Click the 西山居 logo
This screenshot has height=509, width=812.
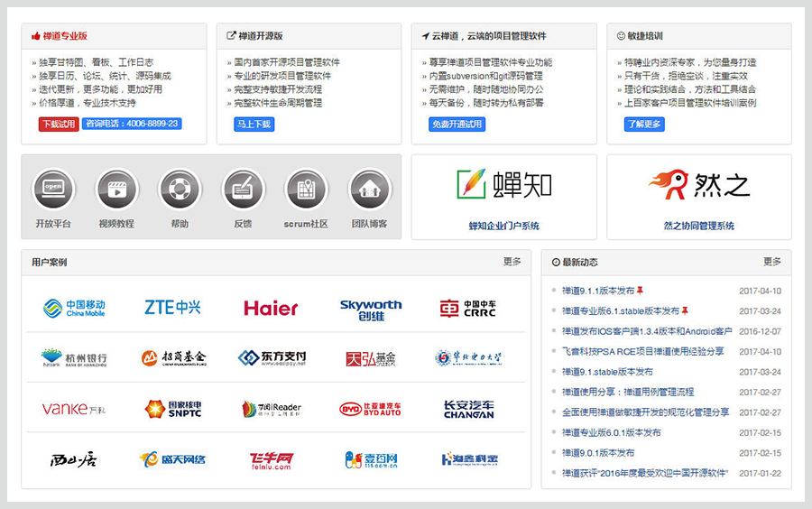[74, 459]
